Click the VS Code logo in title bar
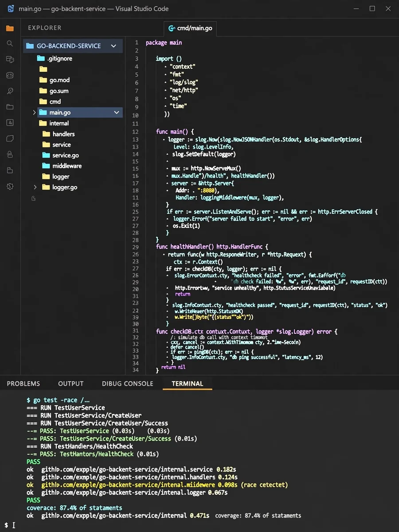The width and height of the screenshot is (399, 532). [11, 8]
